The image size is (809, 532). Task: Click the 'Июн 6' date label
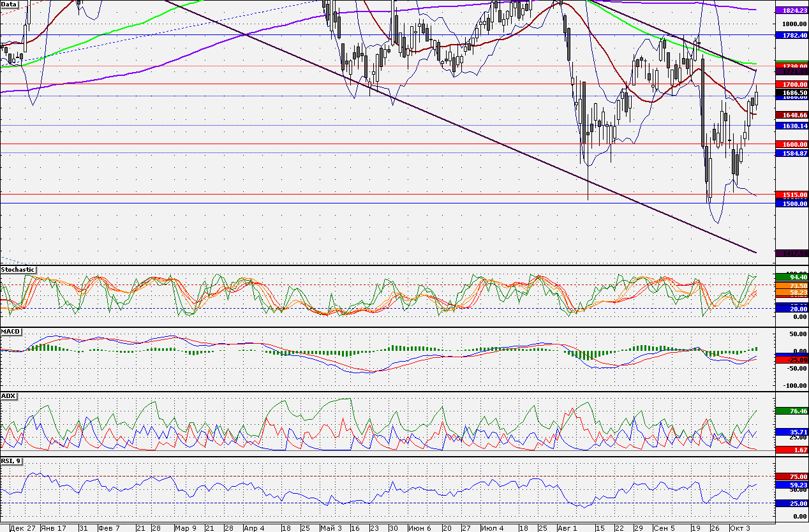point(419,528)
